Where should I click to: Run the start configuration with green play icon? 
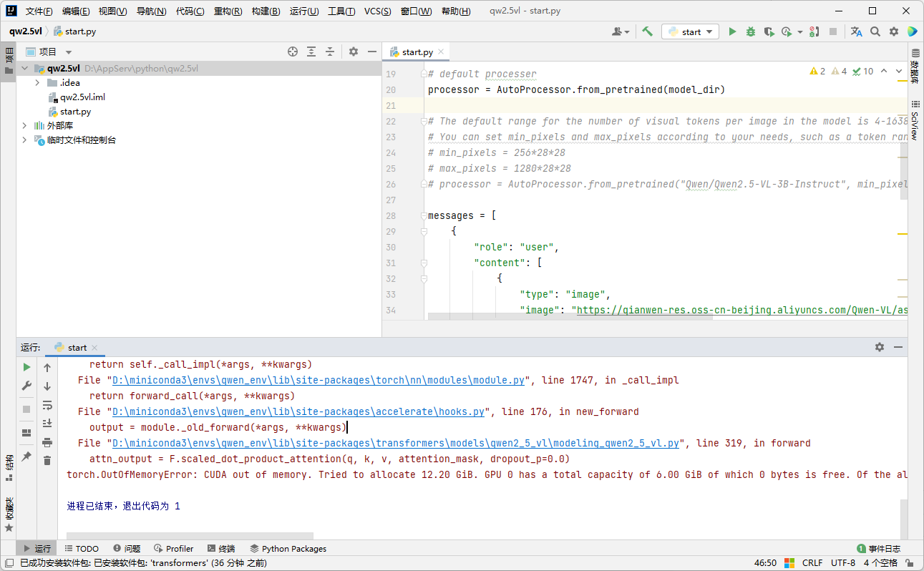coord(731,31)
